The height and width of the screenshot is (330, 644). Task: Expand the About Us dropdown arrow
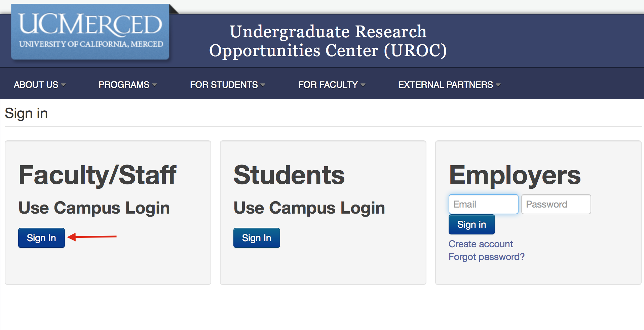click(63, 85)
